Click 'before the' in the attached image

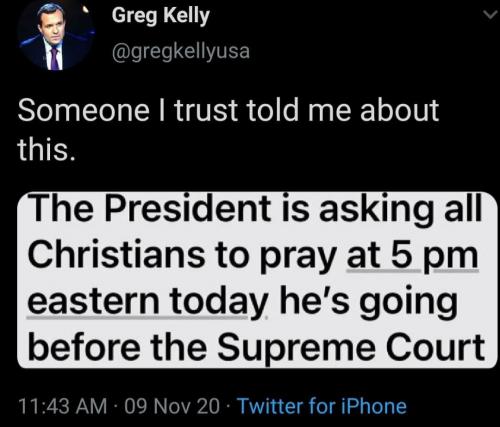click(x=117, y=347)
